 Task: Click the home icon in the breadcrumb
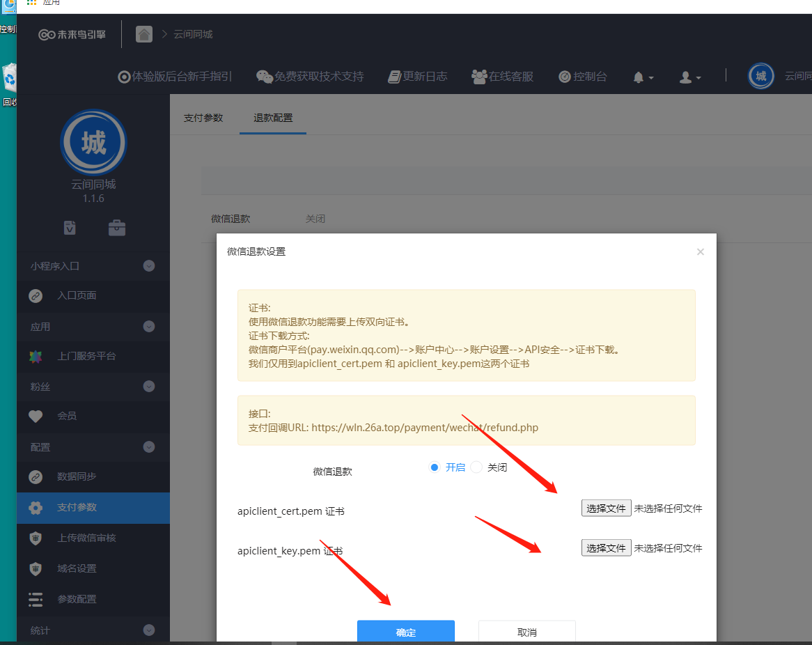pyautogui.click(x=144, y=34)
